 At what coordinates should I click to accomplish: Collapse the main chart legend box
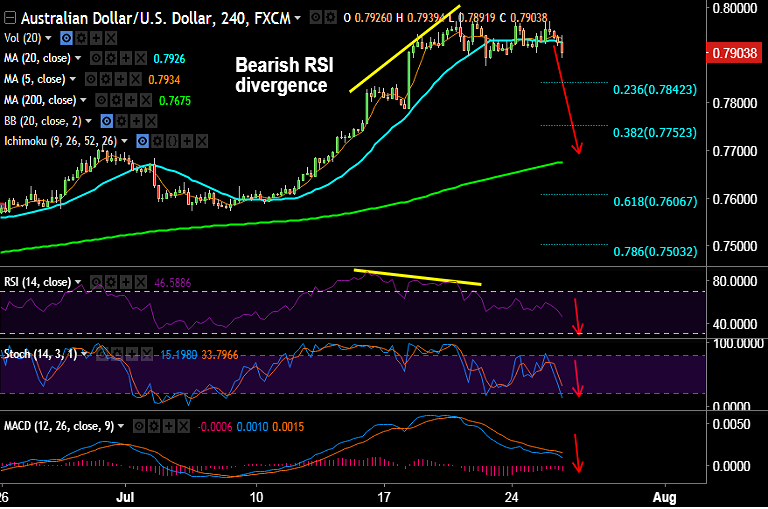click(x=9, y=19)
